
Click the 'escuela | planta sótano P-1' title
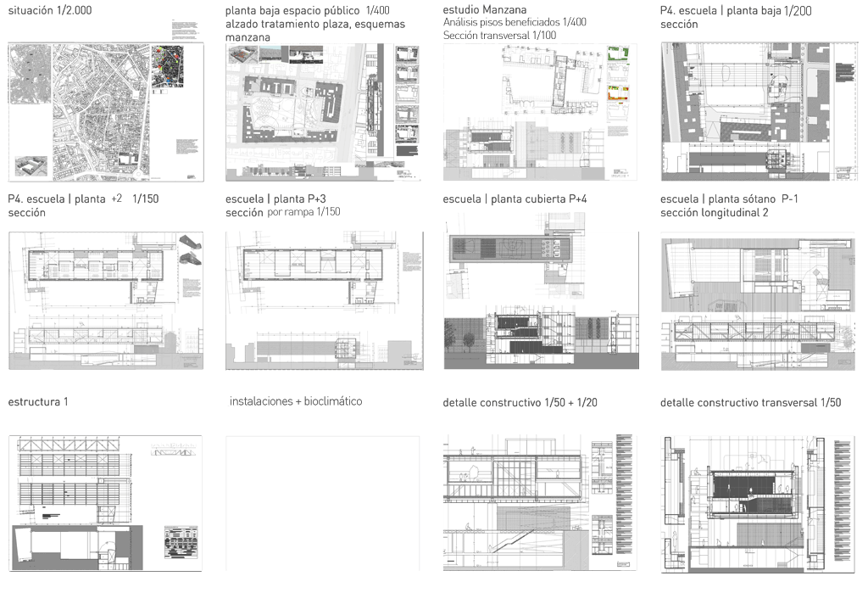click(730, 199)
